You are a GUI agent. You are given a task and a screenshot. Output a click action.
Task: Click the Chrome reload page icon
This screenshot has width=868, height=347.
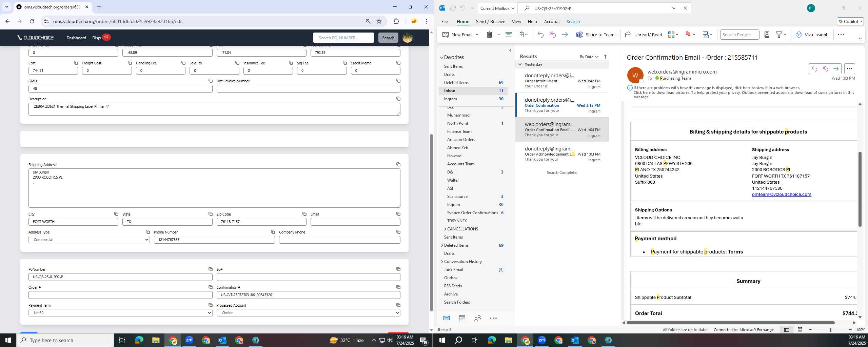[32, 21]
